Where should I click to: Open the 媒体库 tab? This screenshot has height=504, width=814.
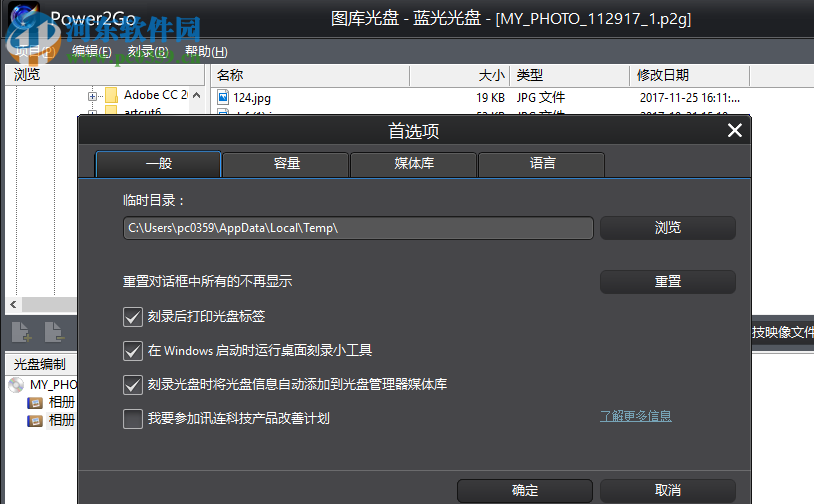point(414,164)
